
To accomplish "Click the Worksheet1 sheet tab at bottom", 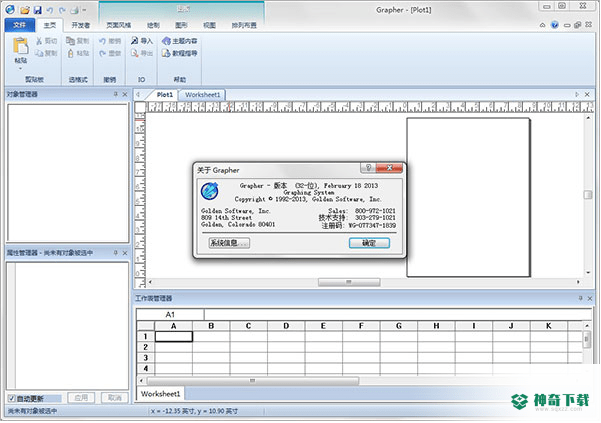I will (160, 394).
